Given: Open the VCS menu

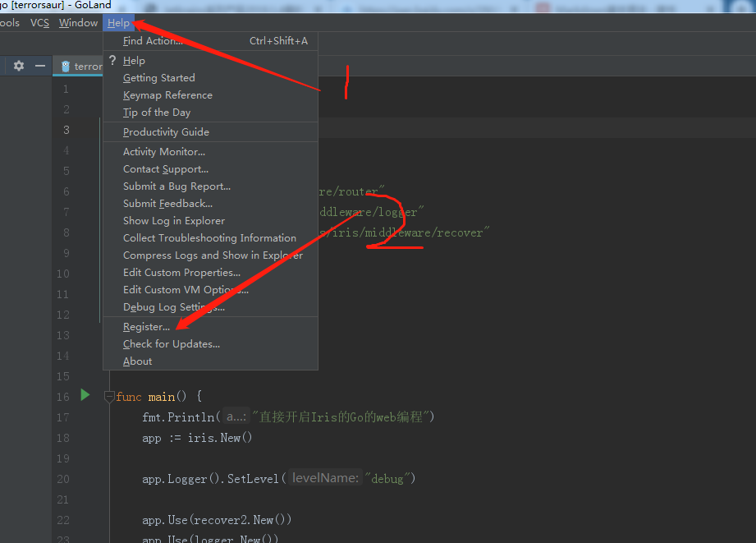Looking at the screenshot, I should [39, 23].
